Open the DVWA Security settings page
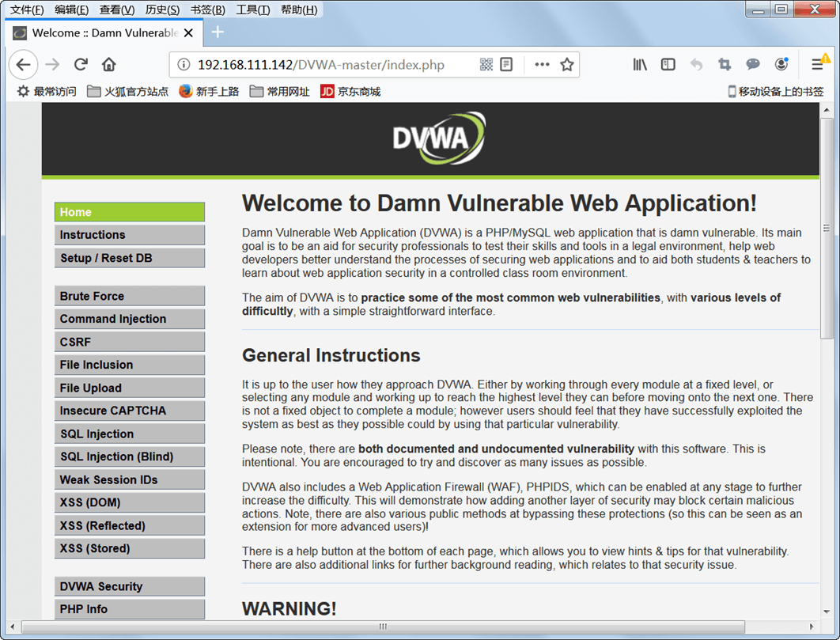 pos(130,586)
